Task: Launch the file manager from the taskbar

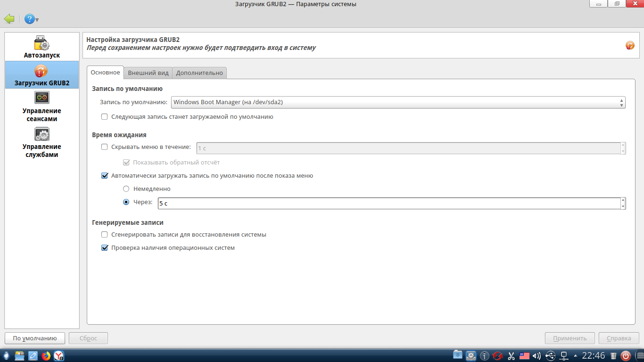Action: click(20, 356)
